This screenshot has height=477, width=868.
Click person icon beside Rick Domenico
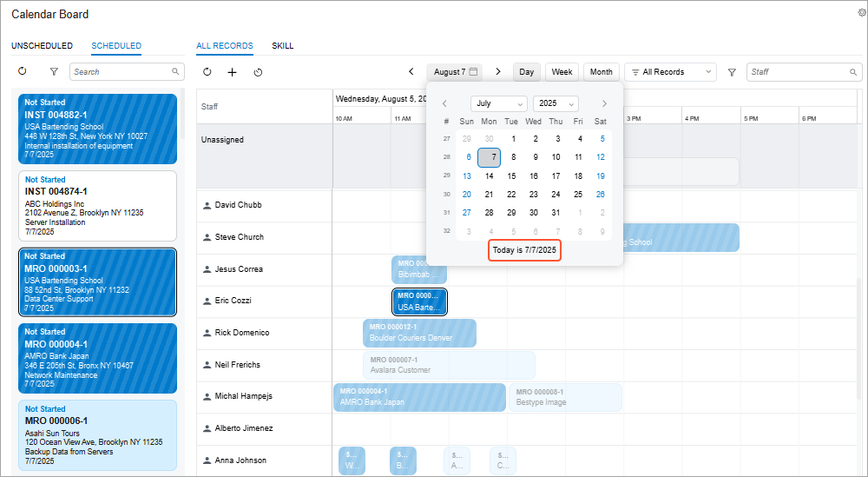coord(207,333)
